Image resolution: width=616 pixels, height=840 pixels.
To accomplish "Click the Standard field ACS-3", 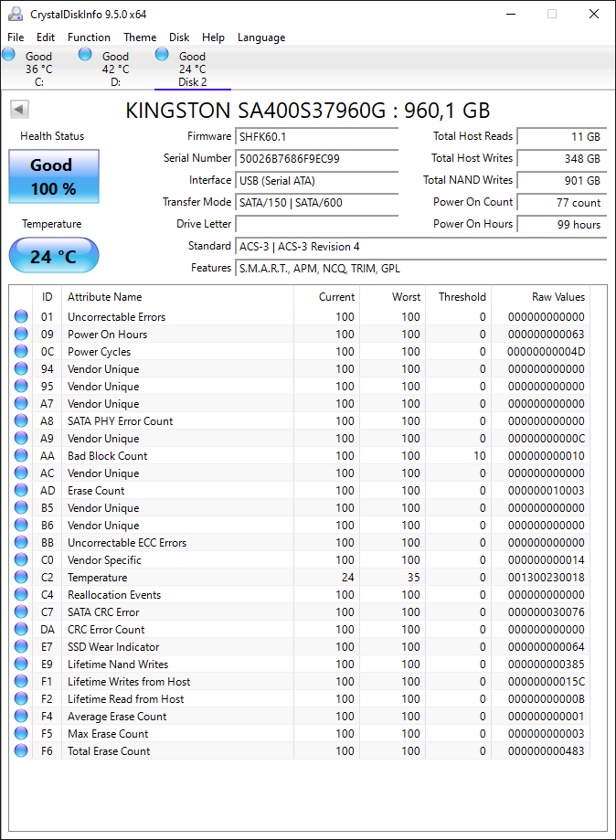I will (421, 247).
